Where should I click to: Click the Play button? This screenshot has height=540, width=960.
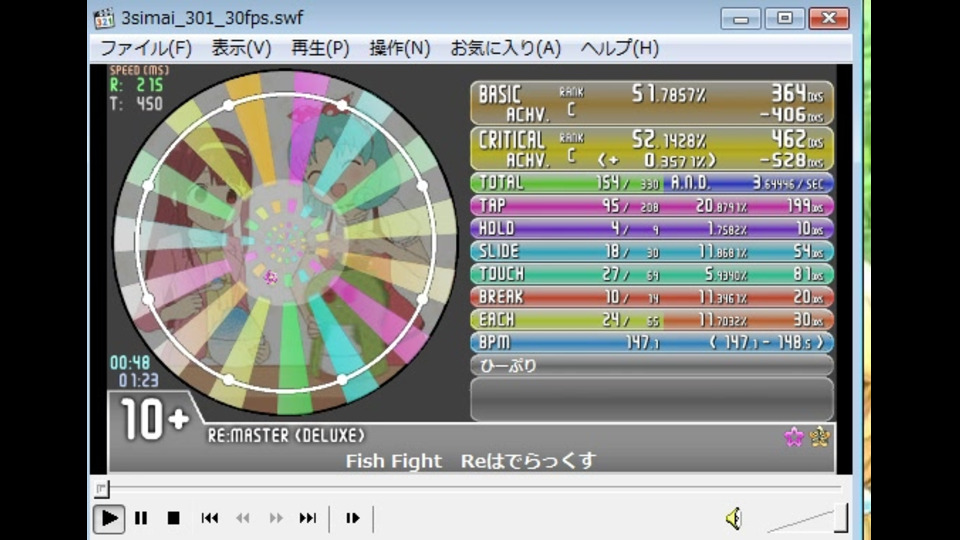pos(109,519)
